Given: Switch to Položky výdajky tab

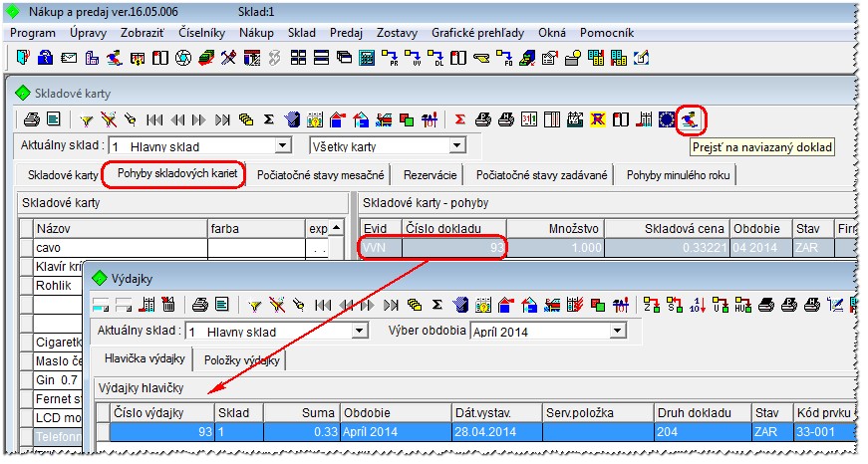Looking at the screenshot, I should point(242,360).
